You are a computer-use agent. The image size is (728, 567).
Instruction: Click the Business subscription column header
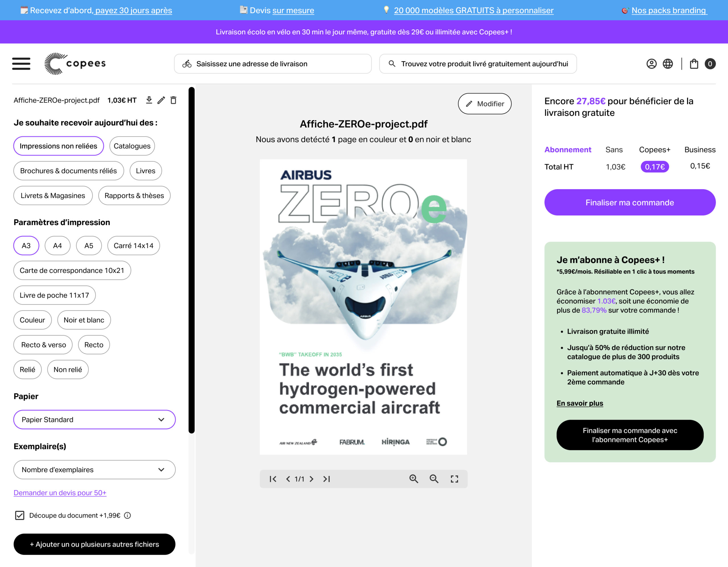point(700,150)
